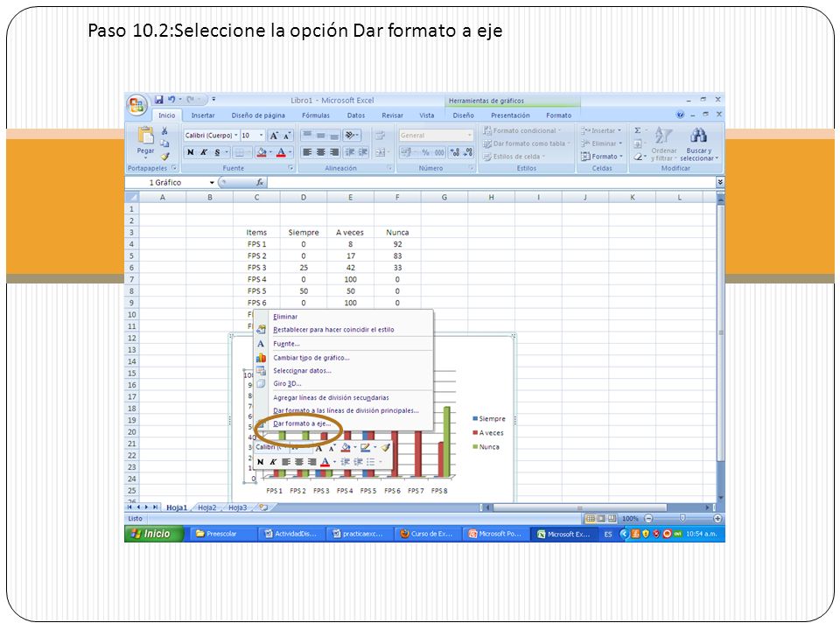Click mini toolbar shape fill bucket

coord(346,447)
